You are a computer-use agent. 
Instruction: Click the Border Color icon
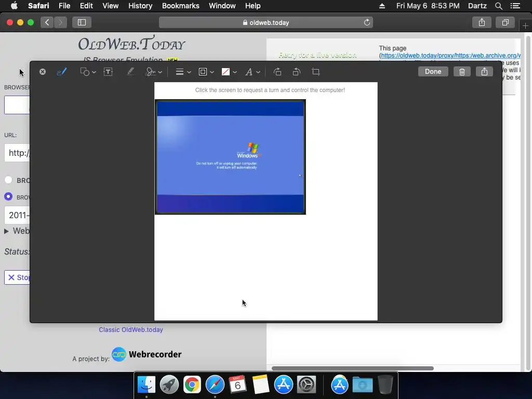(203, 72)
